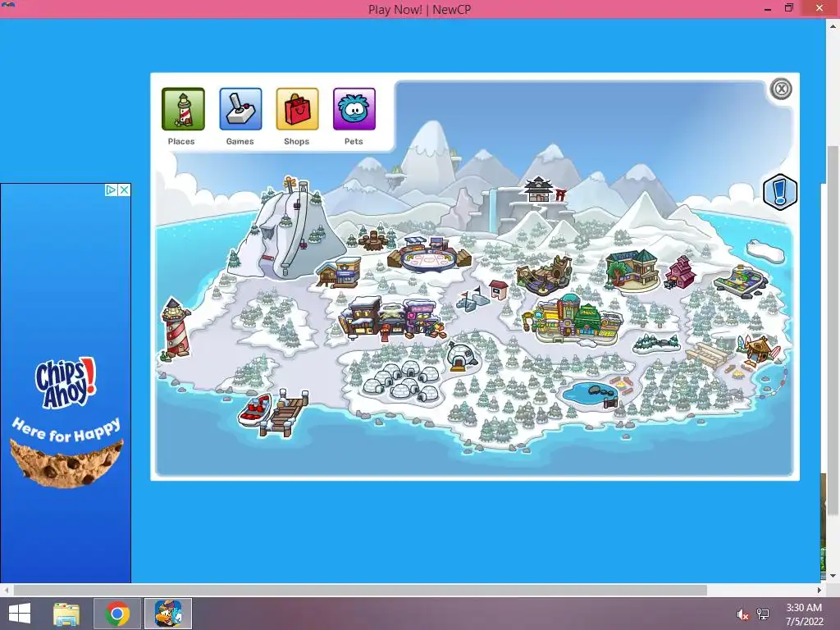Open the Places category on the map
This screenshot has width=840, height=630.
coord(183,109)
